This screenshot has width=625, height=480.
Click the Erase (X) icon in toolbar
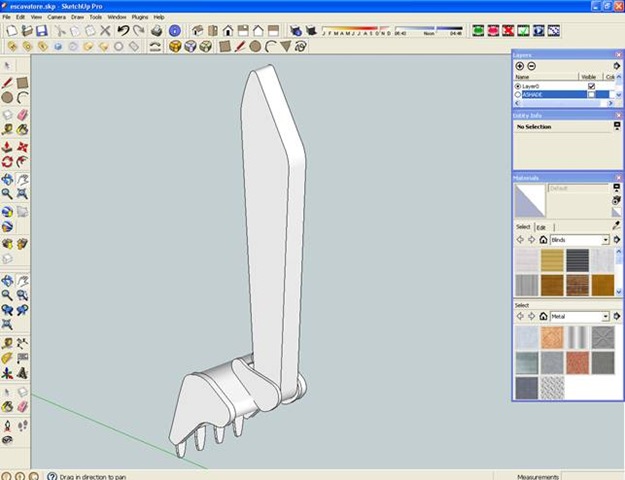(x=105, y=31)
